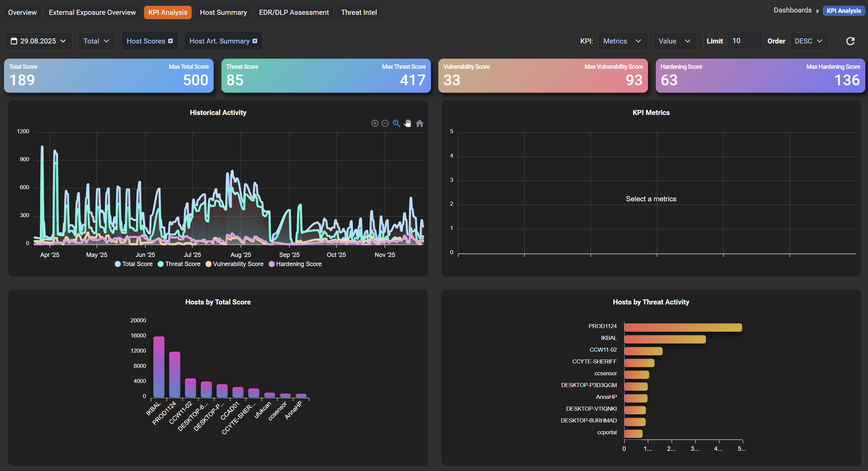Open the Total filter dropdown
Screen dimensions: 868x471
click(x=97, y=41)
